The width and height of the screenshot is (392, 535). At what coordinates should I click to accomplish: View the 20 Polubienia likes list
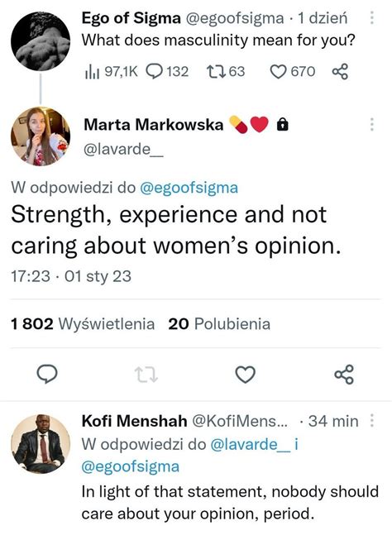click(219, 324)
